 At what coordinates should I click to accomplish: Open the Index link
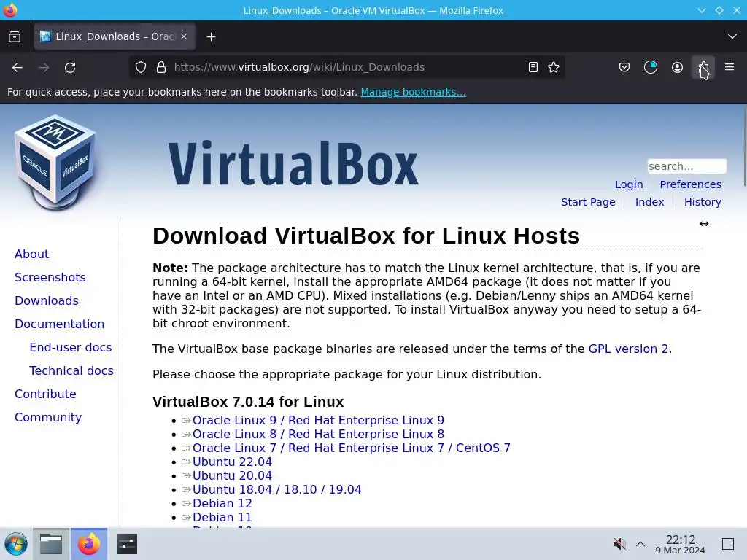coord(649,202)
